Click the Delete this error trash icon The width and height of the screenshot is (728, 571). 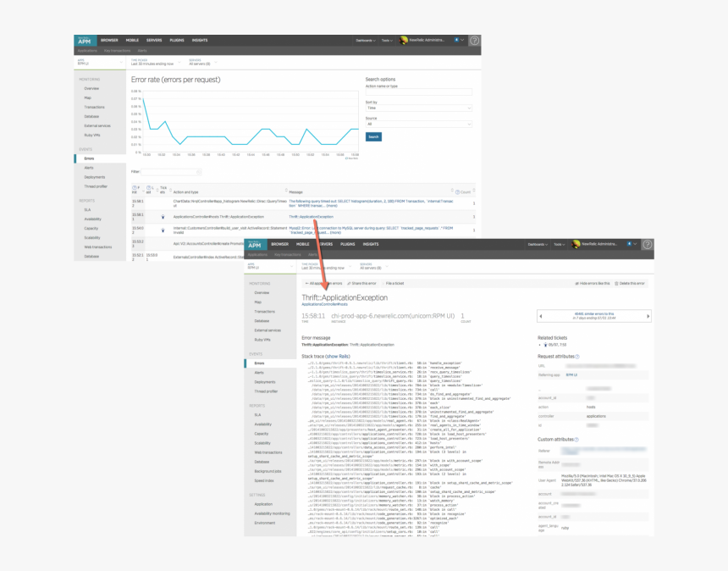616,284
